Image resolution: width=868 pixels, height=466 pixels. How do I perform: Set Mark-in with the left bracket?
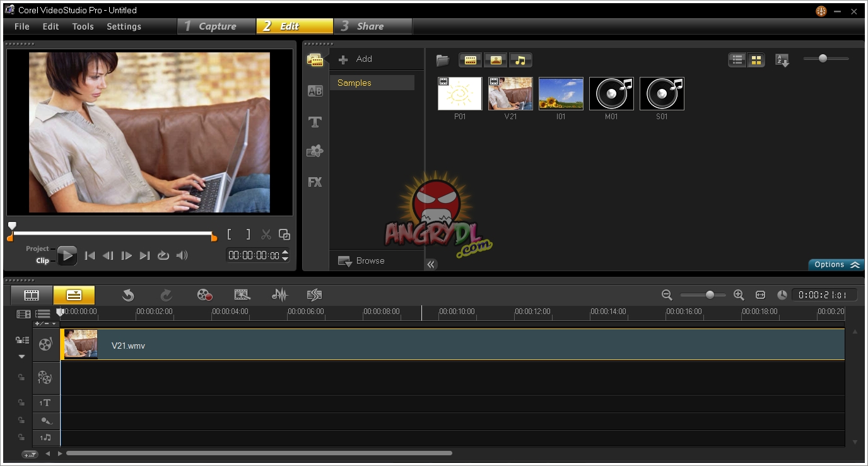pyautogui.click(x=230, y=235)
